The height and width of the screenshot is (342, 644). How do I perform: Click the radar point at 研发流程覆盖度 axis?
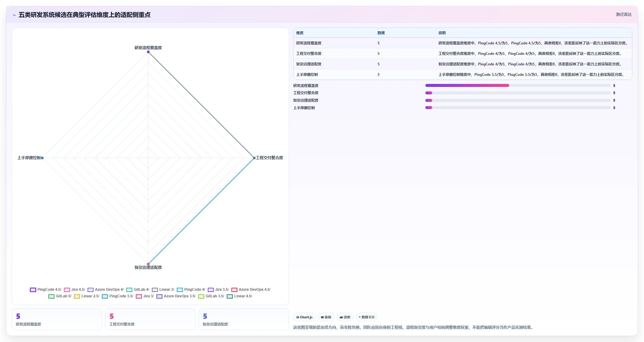148,52
